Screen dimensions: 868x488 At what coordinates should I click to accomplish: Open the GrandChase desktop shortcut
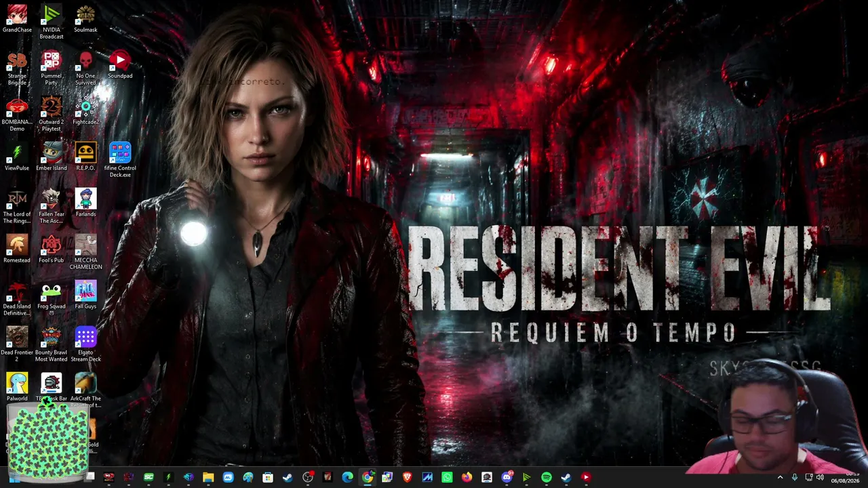17,20
